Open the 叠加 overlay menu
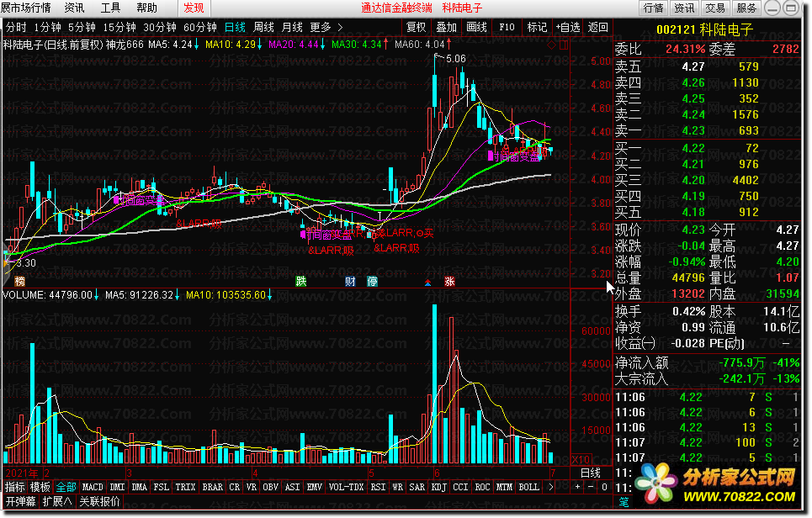 447,27
